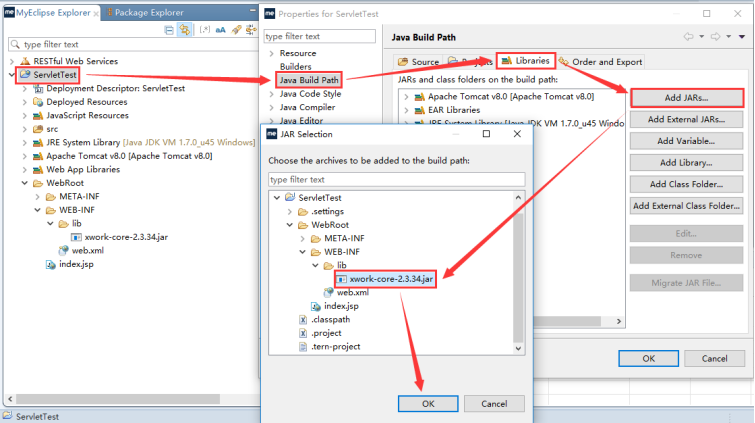Expand the Resource node in Properties
The image size is (755, 423).
pyautogui.click(x=270, y=53)
